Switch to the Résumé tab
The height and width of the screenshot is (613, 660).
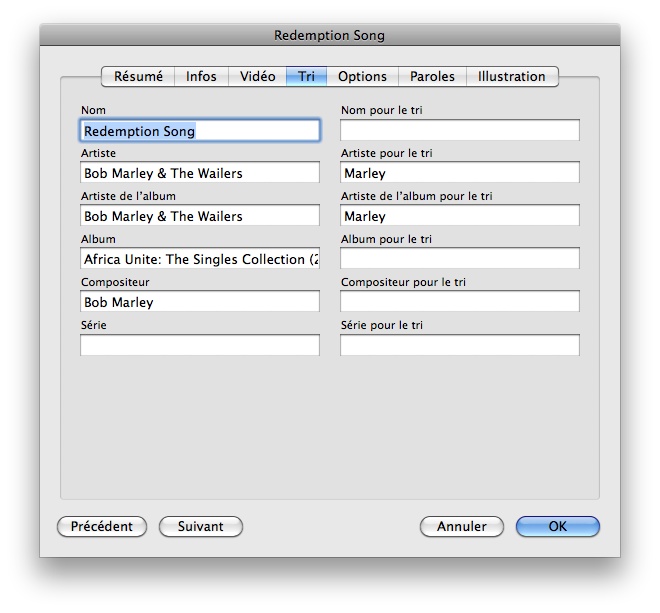[138, 77]
